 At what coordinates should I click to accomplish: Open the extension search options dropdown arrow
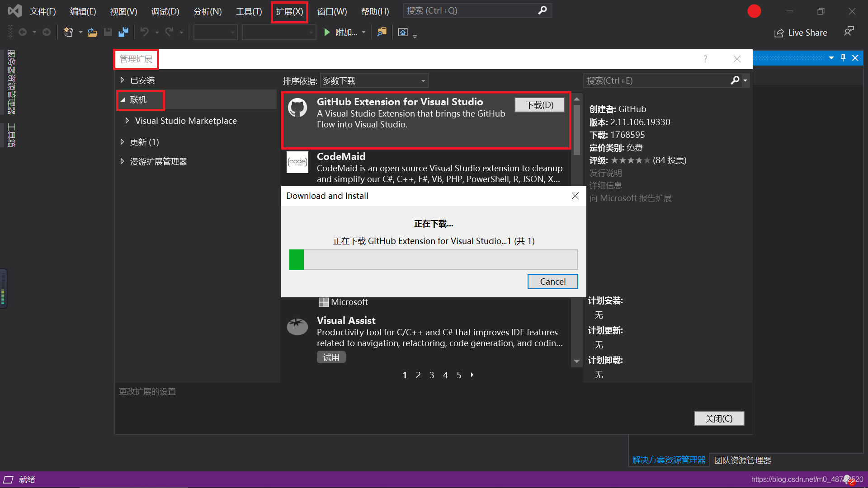(745, 80)
